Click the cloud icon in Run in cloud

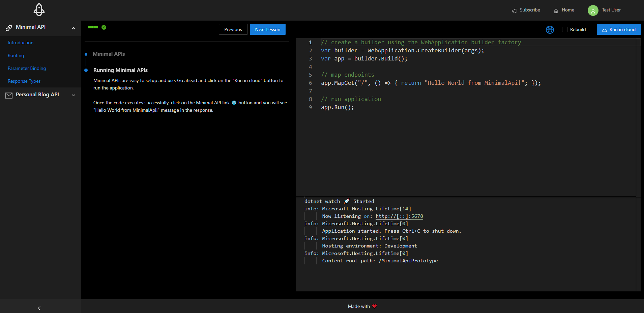(x=605, y=30)
